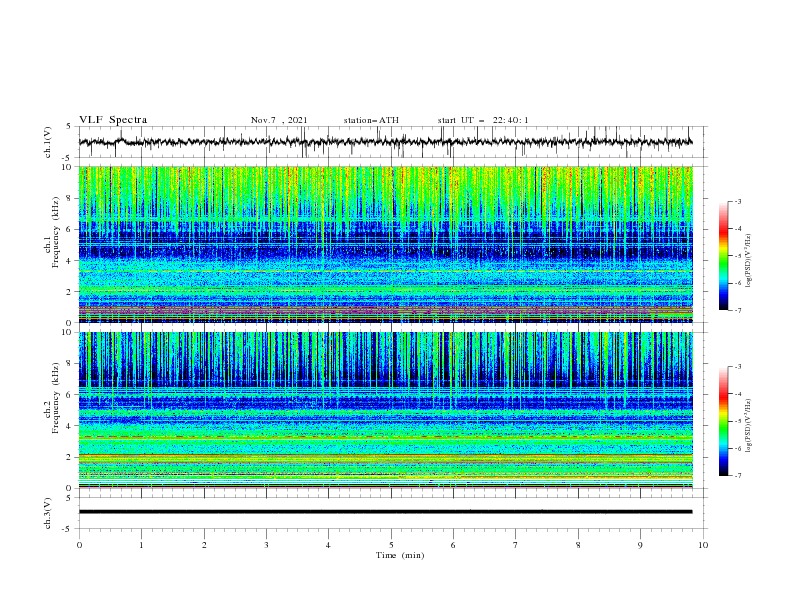Click the "VLF Spectra" plot title

point(113,120)
